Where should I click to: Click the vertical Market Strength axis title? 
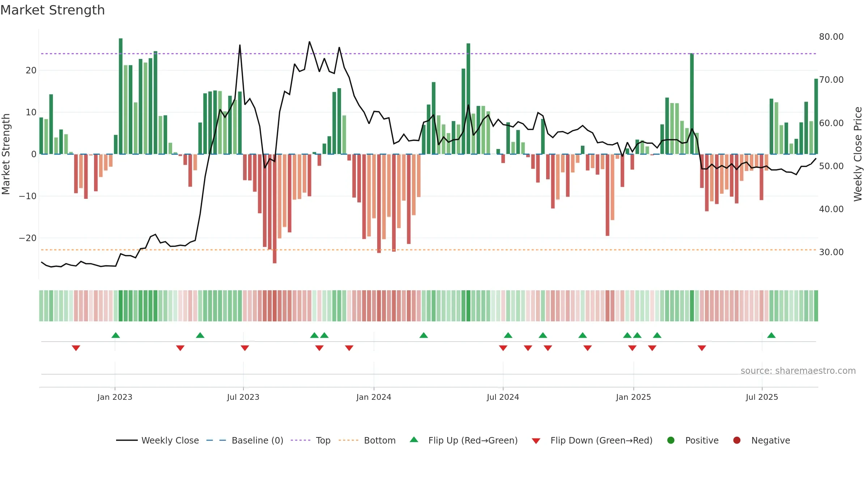pos(6,154)
